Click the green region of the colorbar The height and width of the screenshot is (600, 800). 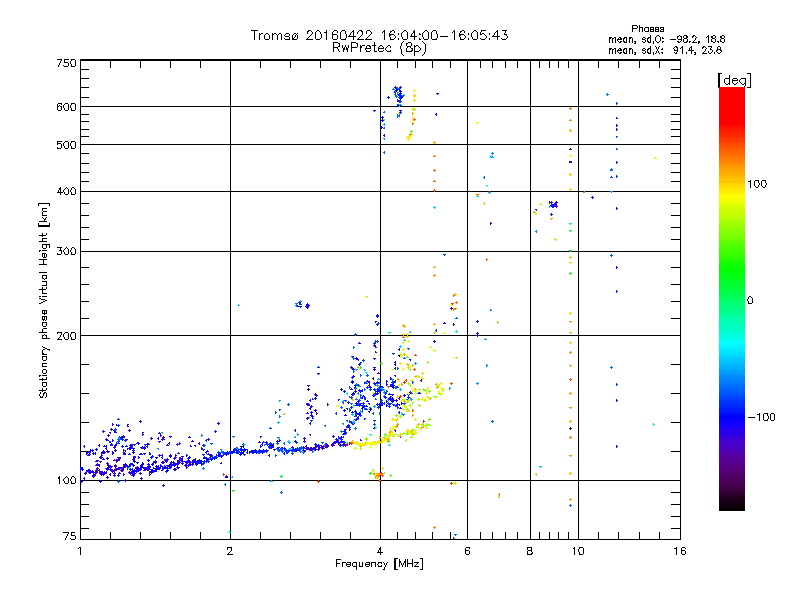pyautogui.click(x=732, y=270)
